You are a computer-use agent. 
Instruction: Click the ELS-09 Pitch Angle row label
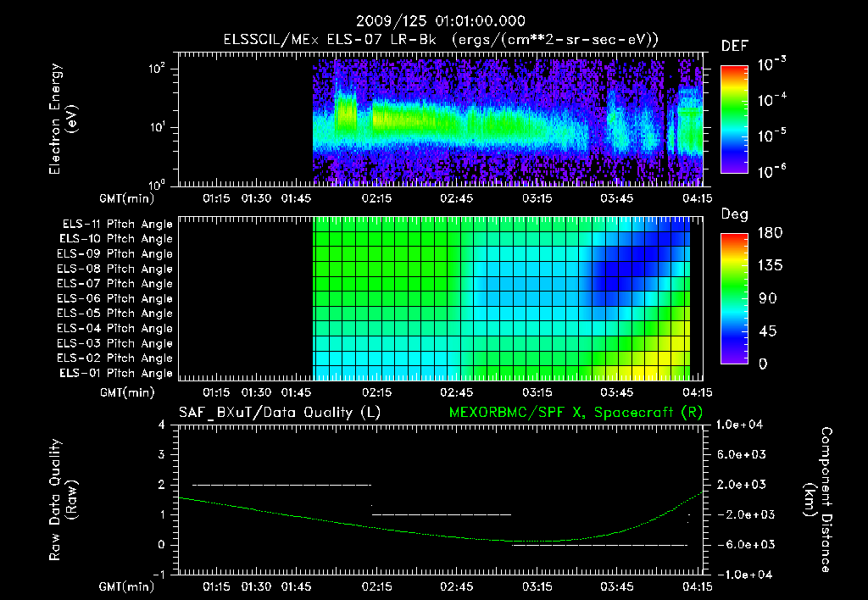coord(114,254)
